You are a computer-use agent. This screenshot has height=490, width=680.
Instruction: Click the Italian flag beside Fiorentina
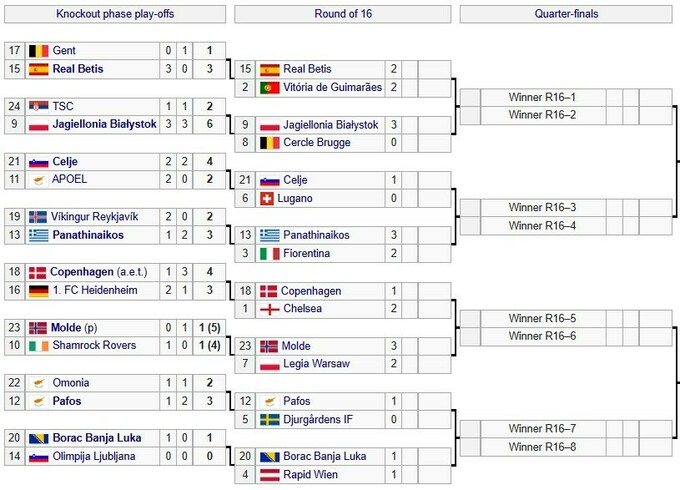tap(269, 254)
